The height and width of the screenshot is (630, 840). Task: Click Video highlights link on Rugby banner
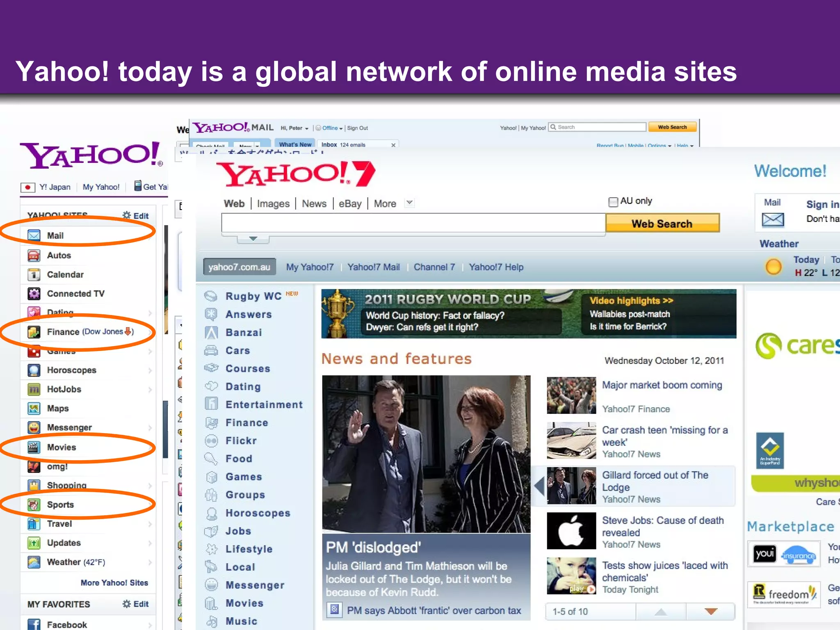coord(632,301)
